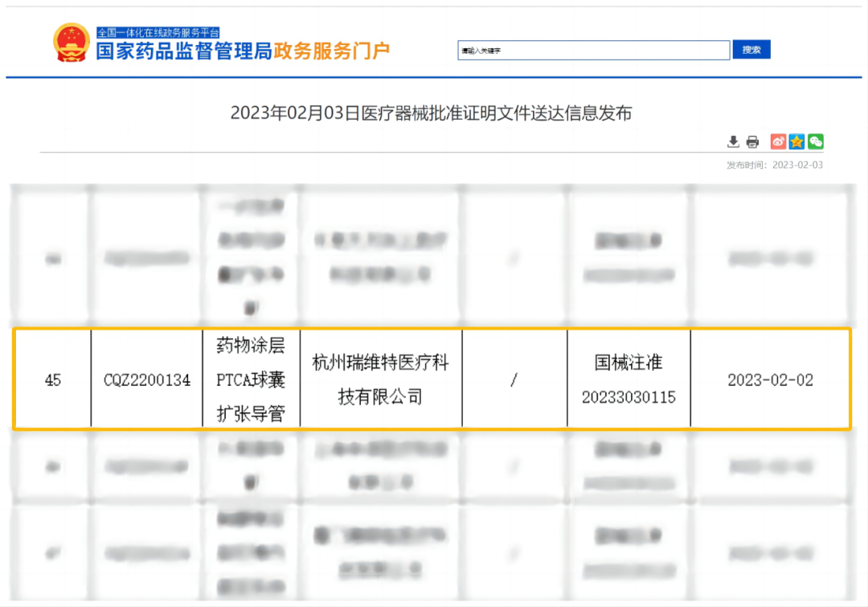Screen dimensions: 868x607
Task: Open WeChat sharing with the green icon
Action: click(x=815, y=141)
